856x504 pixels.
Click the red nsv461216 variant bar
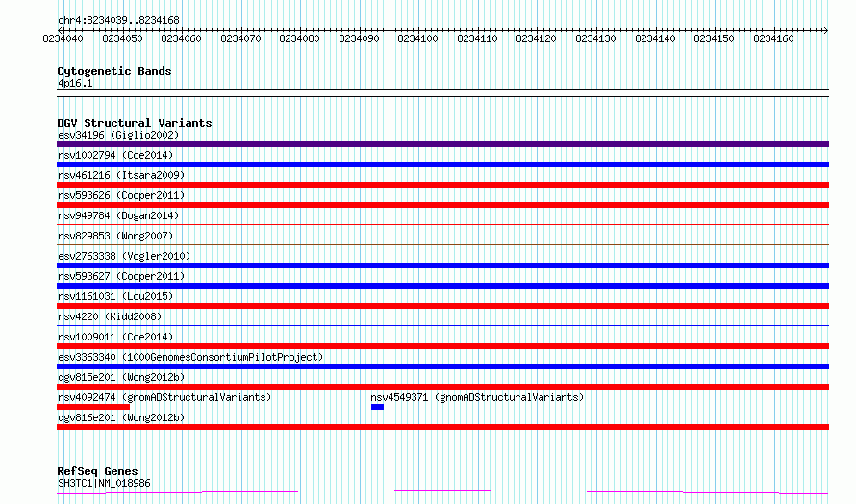pyautogui.click(x=442, y=185)
